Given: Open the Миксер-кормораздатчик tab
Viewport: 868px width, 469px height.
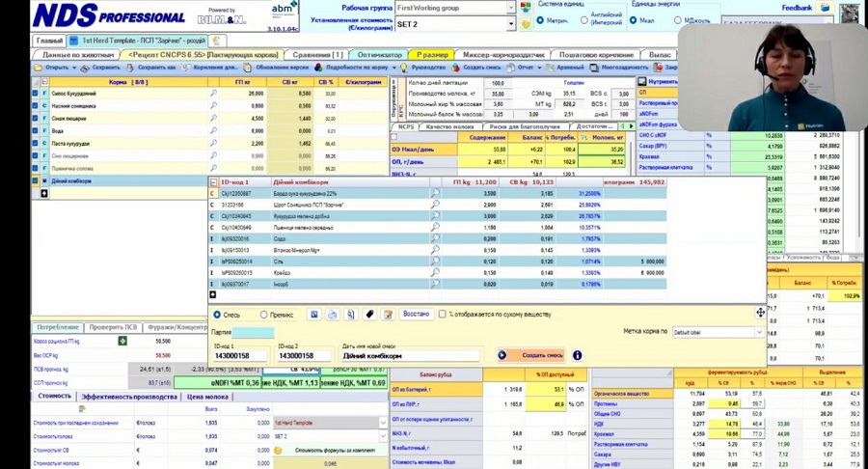Looking at the screenshot, I should tap(503, 55).
